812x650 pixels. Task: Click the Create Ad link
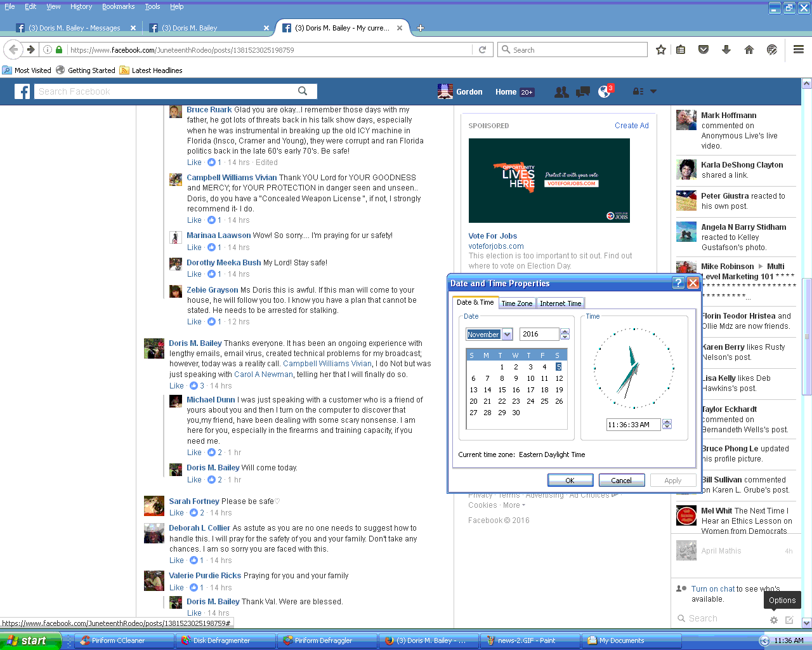[x=631, y=126]
